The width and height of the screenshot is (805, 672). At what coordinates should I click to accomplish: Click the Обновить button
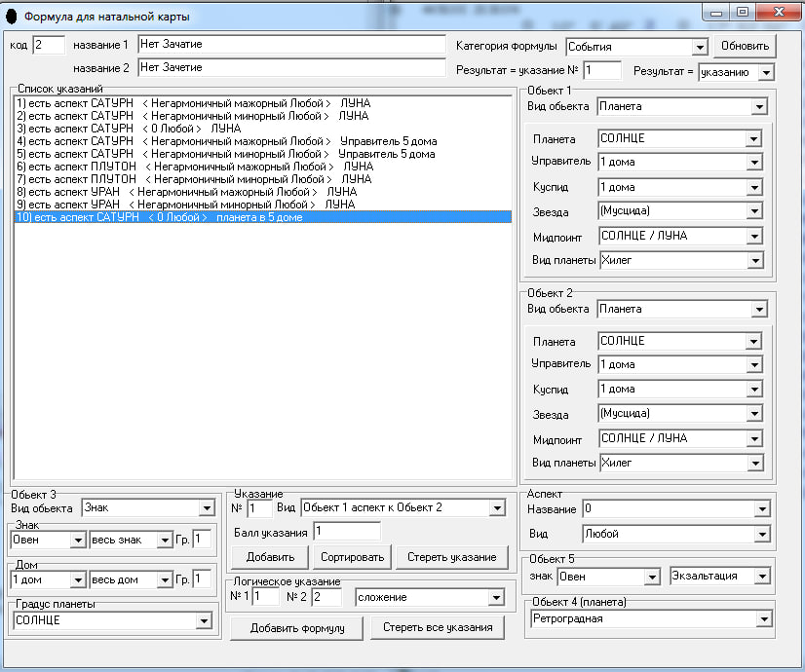tap(745, 46)
